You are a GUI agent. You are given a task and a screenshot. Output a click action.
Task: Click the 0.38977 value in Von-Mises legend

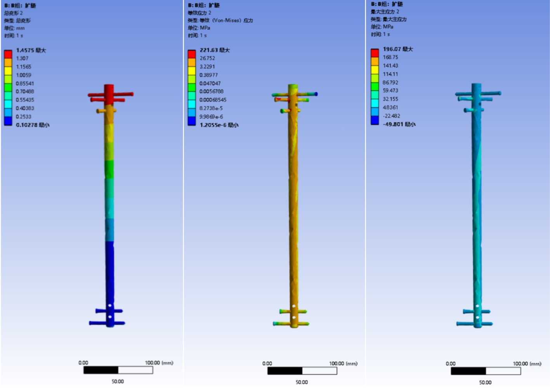point(208,75)
